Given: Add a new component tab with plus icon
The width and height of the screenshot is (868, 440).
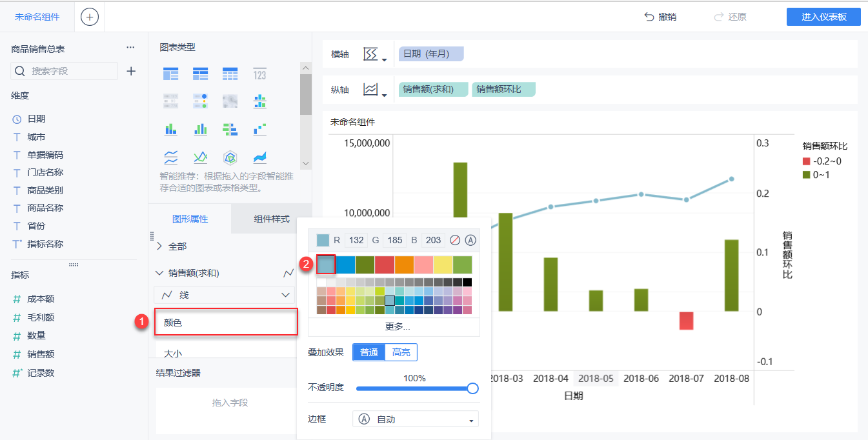Looking at the screenshot, I should click(x=90, y=17).
